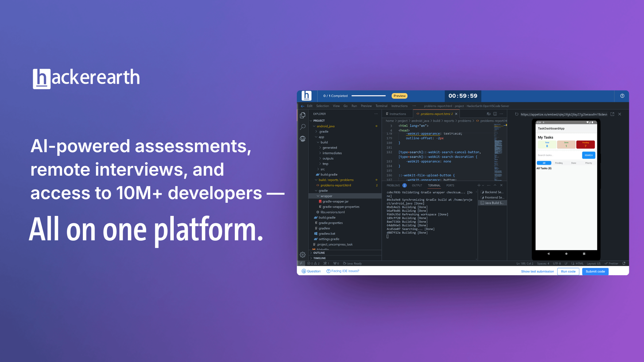This screenshot has height=362, width=644.
Task: Click the help question-mark icon
Action: [622, 96]
